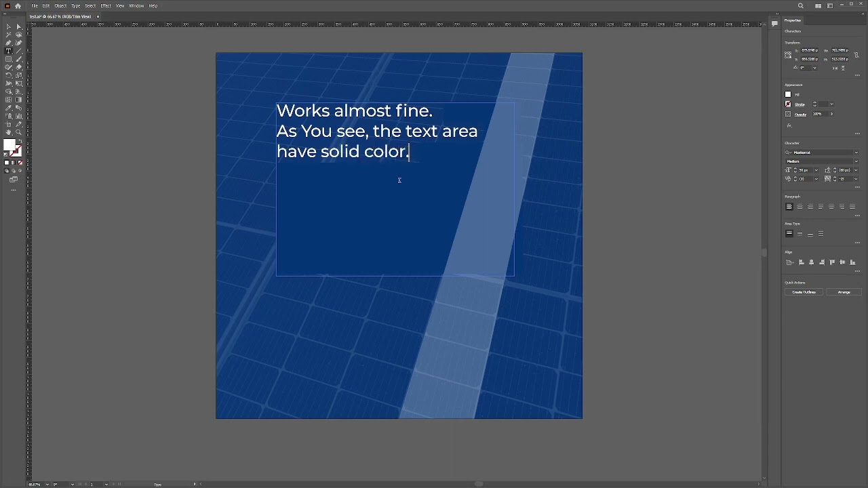The image size is (868, 488).
Task: Set paragraph to justify all lines
Action: click(x=852, y=207)
